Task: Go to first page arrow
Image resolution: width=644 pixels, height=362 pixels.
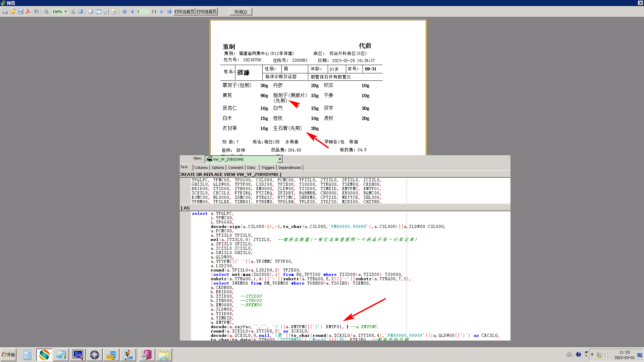Action: (124, 12)
